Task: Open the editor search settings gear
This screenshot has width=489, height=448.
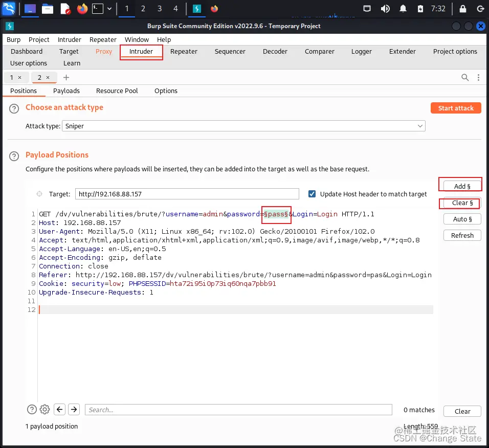Action: pyautogui.click(x=45, y=409)
